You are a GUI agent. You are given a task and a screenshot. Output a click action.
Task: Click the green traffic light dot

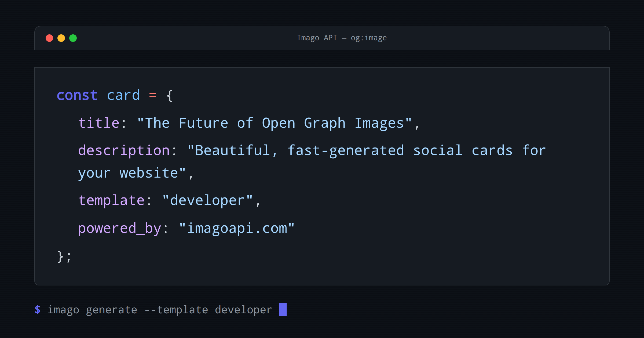click(73, 38)
